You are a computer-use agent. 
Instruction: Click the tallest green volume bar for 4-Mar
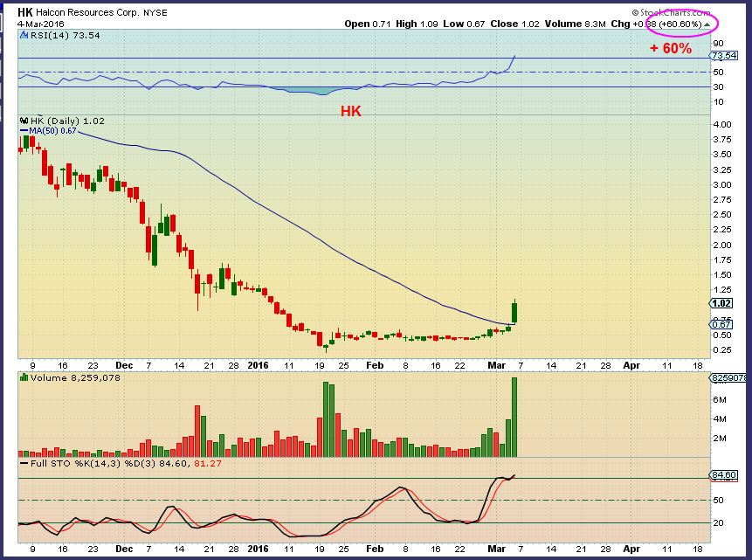[514, 417]
